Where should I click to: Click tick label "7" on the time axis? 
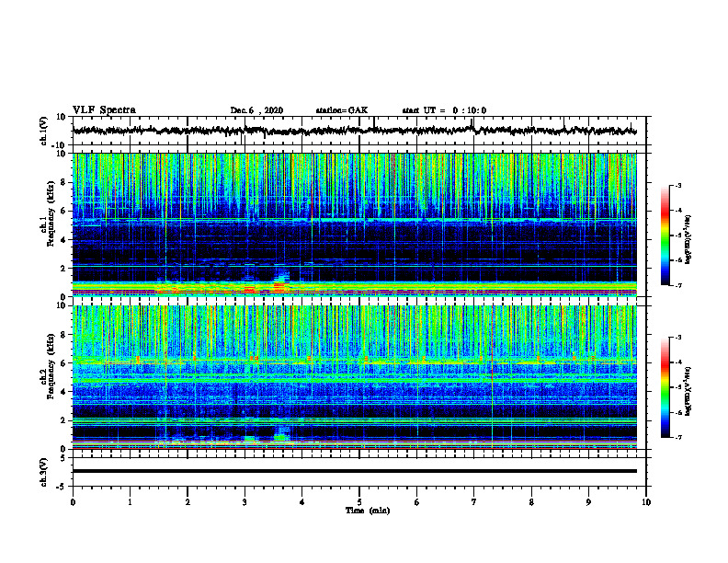(474, 502)
